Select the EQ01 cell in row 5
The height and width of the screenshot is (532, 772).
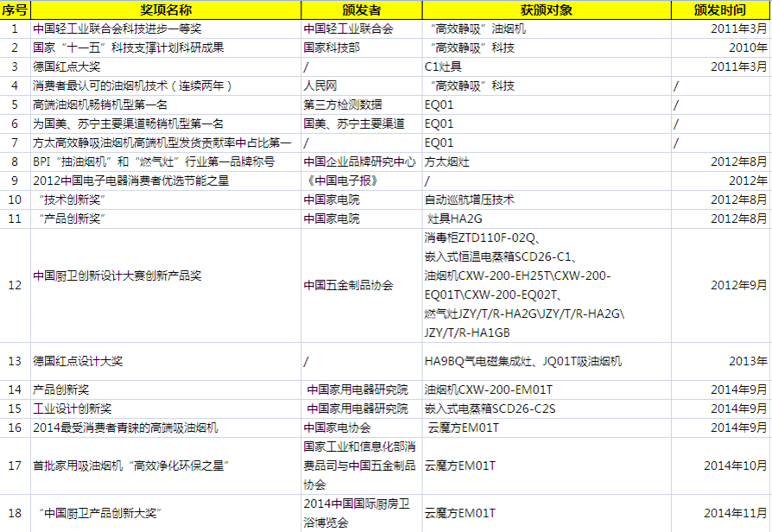436,103
